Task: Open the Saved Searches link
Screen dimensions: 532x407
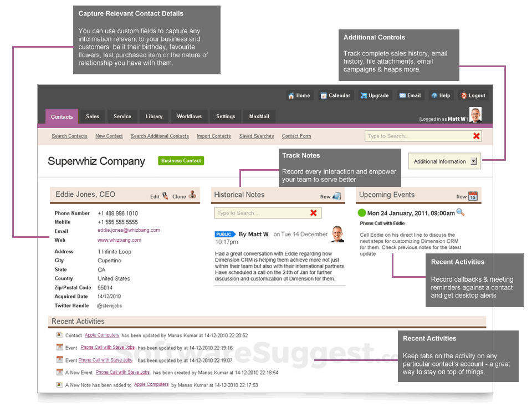Action: point(256,136)
